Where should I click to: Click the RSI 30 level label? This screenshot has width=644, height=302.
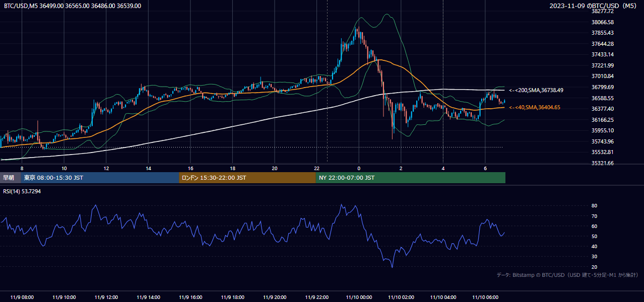(594, 257)
